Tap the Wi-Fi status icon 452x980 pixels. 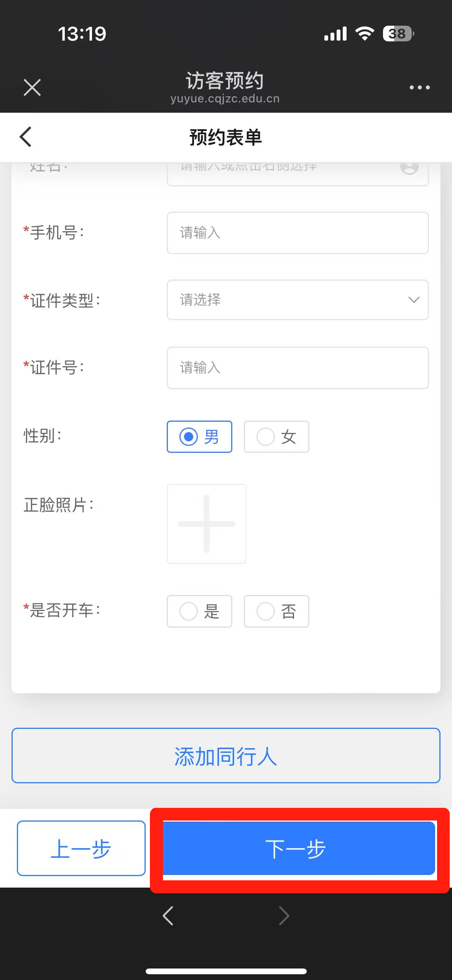(365, 34)
